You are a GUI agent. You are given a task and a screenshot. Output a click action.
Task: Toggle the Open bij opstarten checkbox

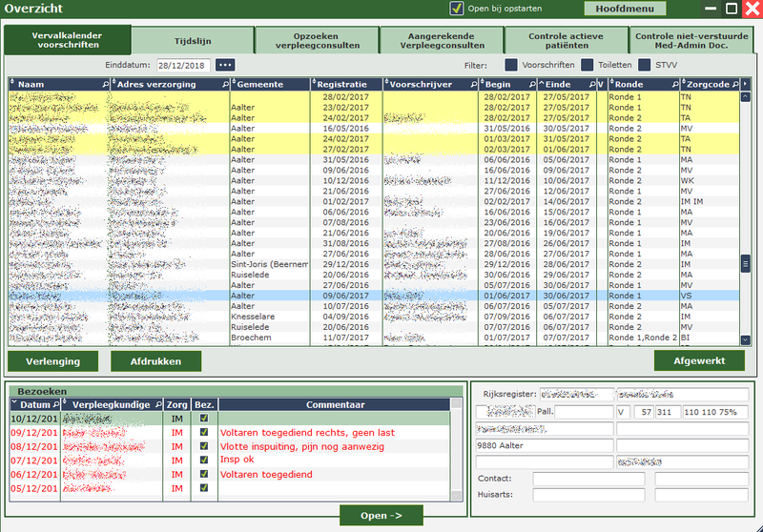pyautogui.click(x=457, y=9)
